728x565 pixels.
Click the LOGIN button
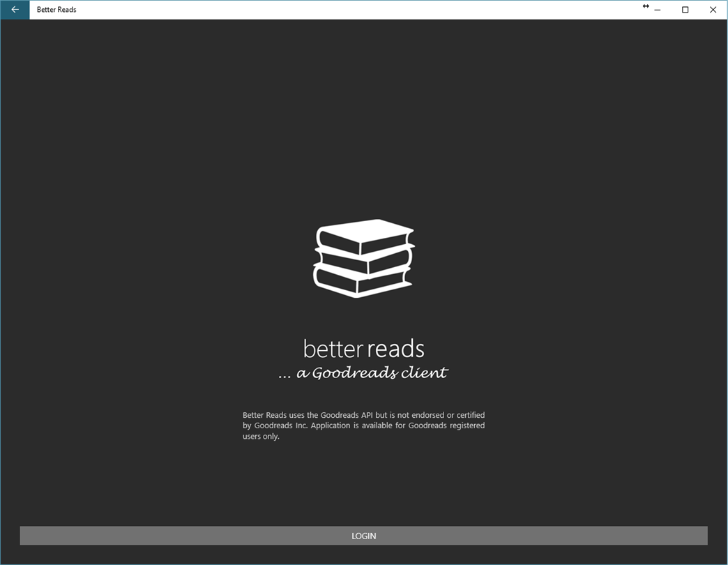(x=363, y=536)
